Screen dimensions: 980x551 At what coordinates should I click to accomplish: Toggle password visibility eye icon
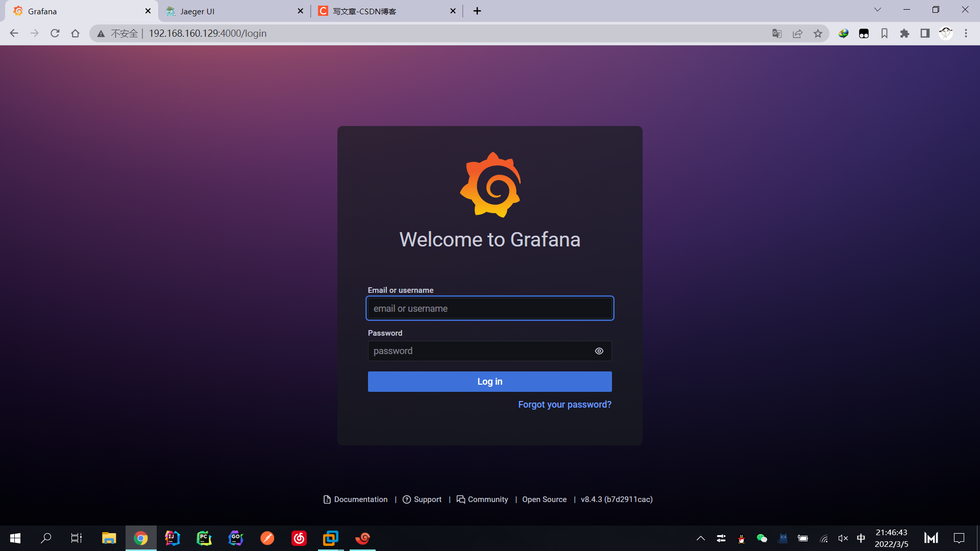point(599,351)
